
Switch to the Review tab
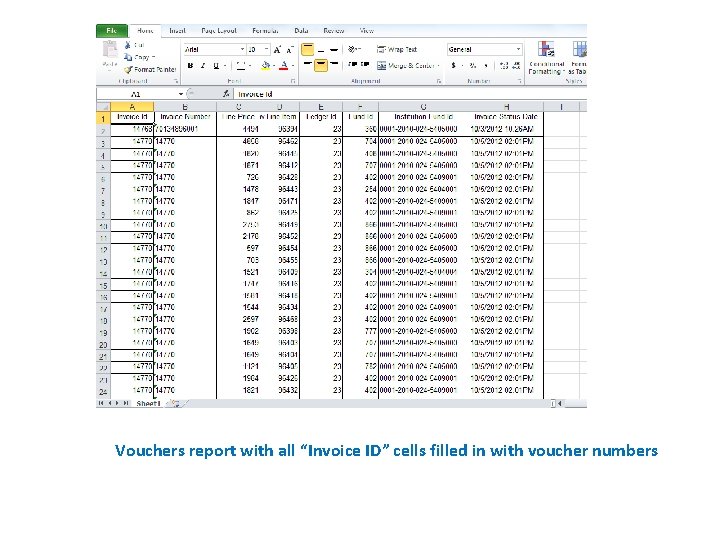[x=333, y=31]
